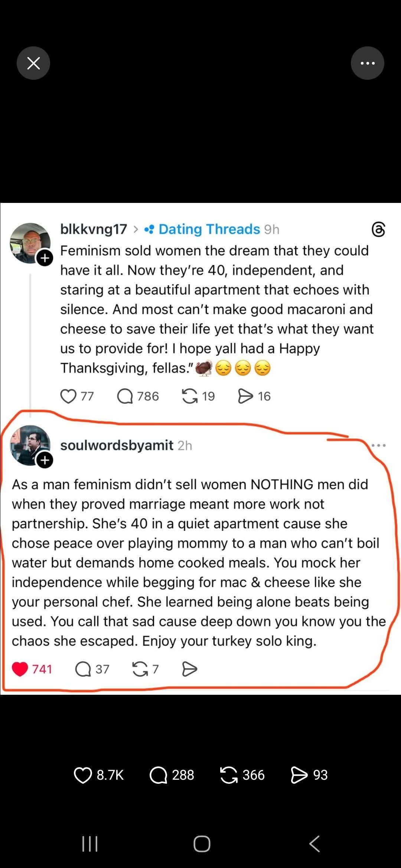The image size is (401, 868).
Task: Open comments with 288 replies
Action: pyautogui.click(x=159, y=775)
